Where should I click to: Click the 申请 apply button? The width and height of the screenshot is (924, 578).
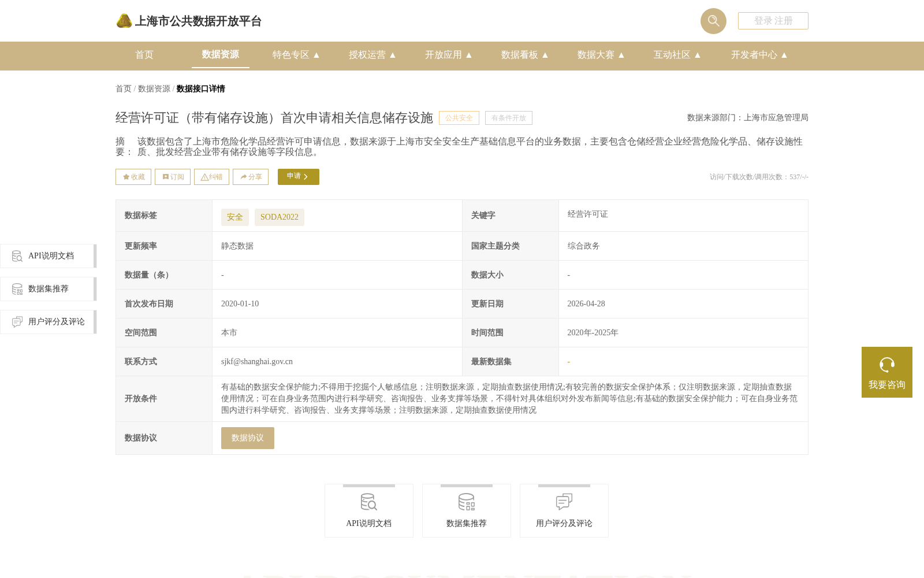coord(299,177)
